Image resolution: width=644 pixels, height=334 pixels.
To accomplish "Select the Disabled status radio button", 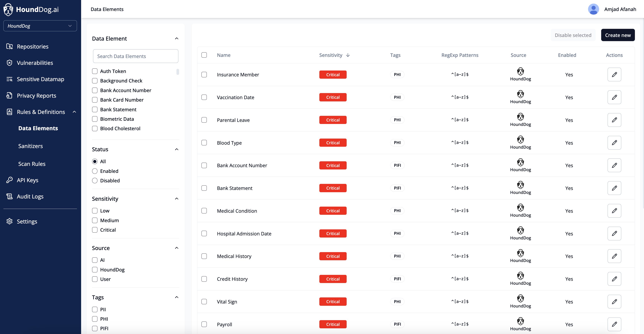I will click(x=95, y=180).
